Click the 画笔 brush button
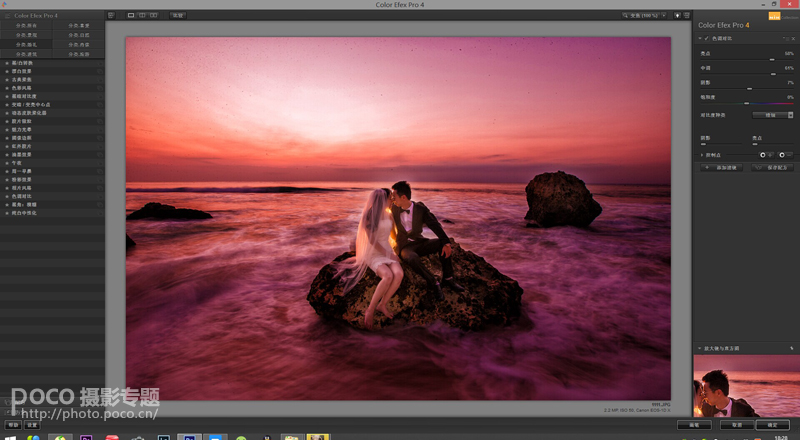800x440 pixels. coord(694,425)
